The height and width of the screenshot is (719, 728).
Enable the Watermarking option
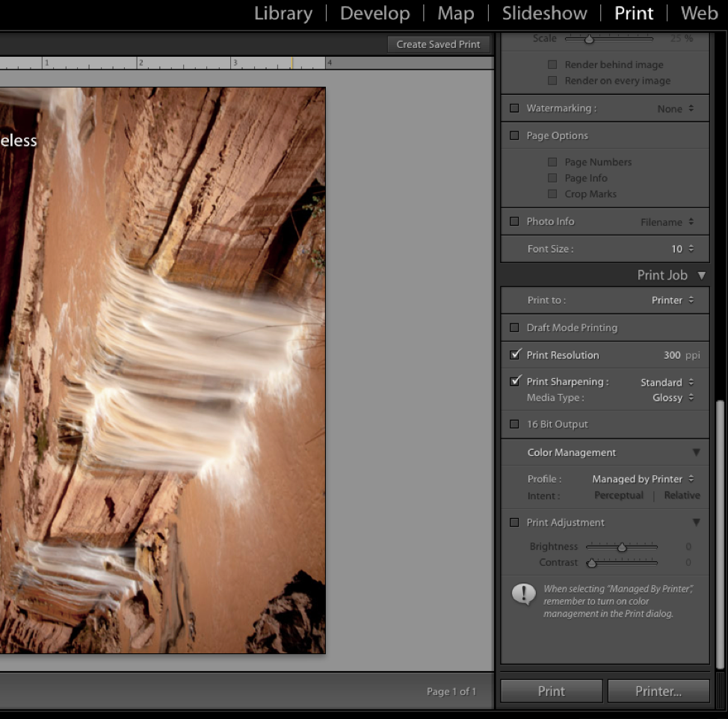pos(514,108)
